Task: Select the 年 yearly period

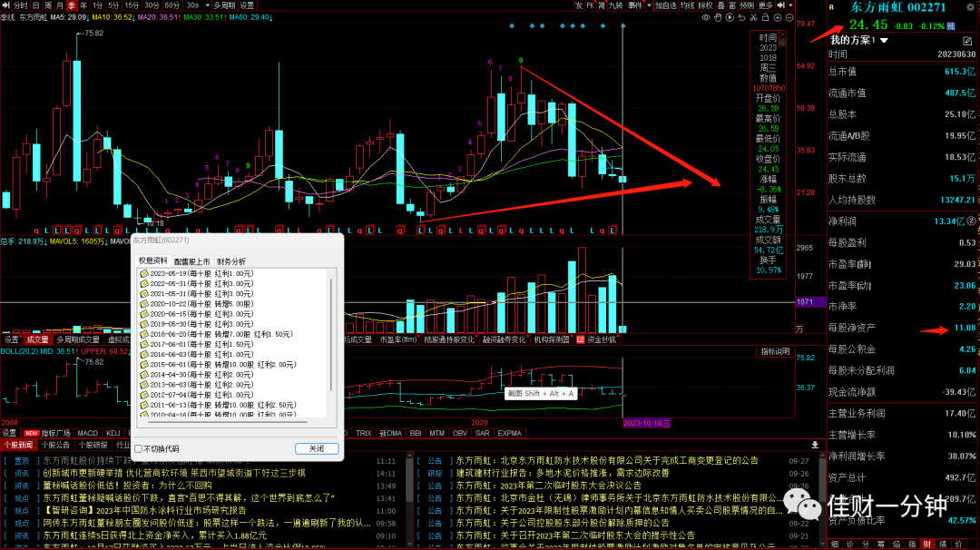Action: coord(83,5)
